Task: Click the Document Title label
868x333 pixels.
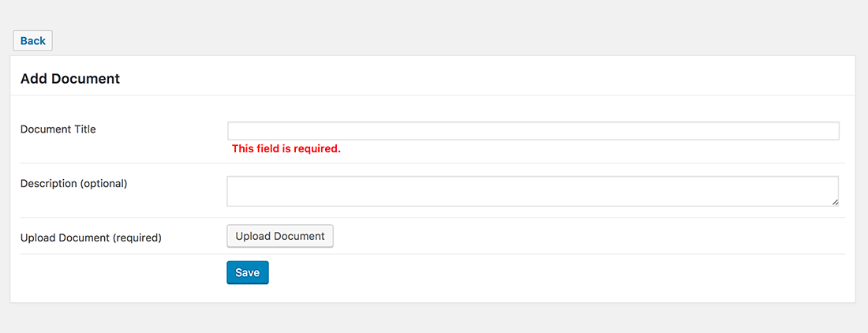Action: [x=58, y=129]
